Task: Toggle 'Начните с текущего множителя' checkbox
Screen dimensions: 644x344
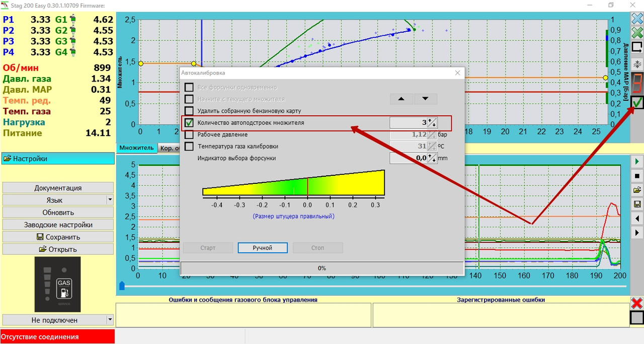Action: click(x=189, y=99)
